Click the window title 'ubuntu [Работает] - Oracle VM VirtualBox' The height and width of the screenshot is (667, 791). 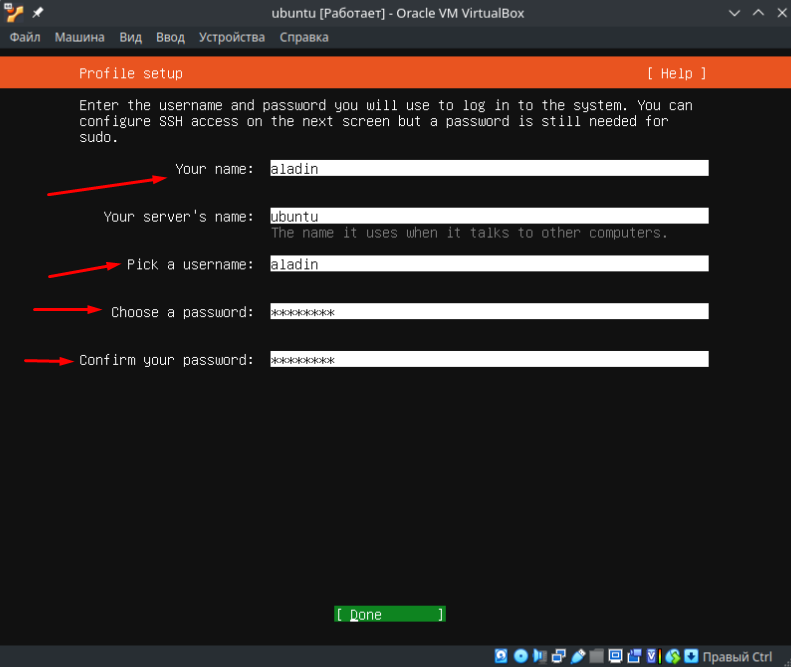pyautogui.click(x=398, y=13)
